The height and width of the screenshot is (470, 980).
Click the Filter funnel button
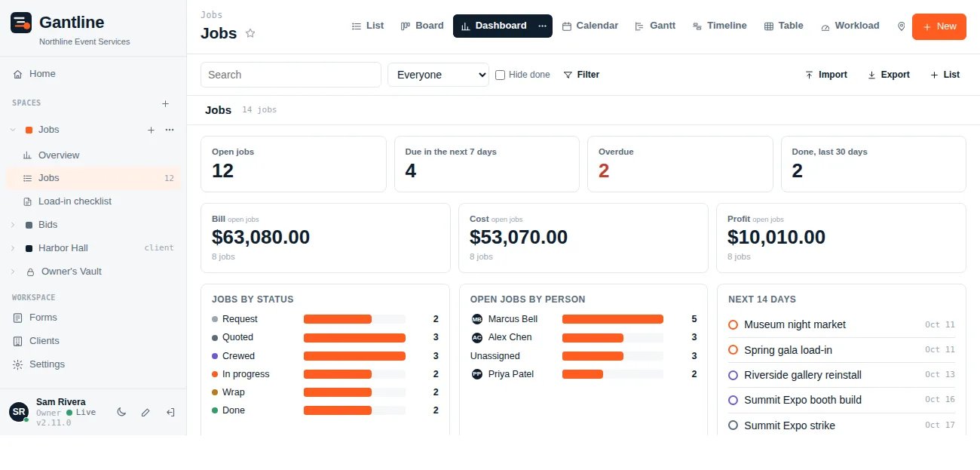coord(581,75)
